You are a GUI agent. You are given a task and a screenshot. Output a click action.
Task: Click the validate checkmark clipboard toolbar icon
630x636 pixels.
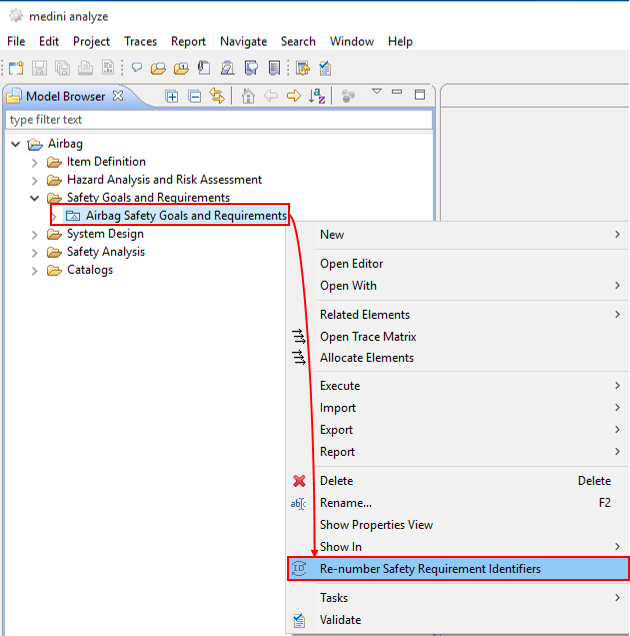325,68
